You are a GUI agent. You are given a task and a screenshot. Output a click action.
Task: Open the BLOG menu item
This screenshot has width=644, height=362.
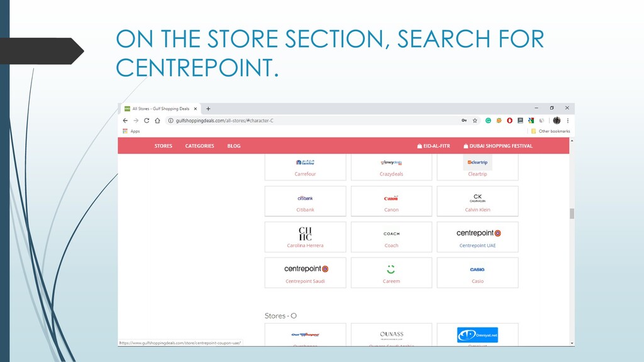pyautogui.click(x=234, y=146)
